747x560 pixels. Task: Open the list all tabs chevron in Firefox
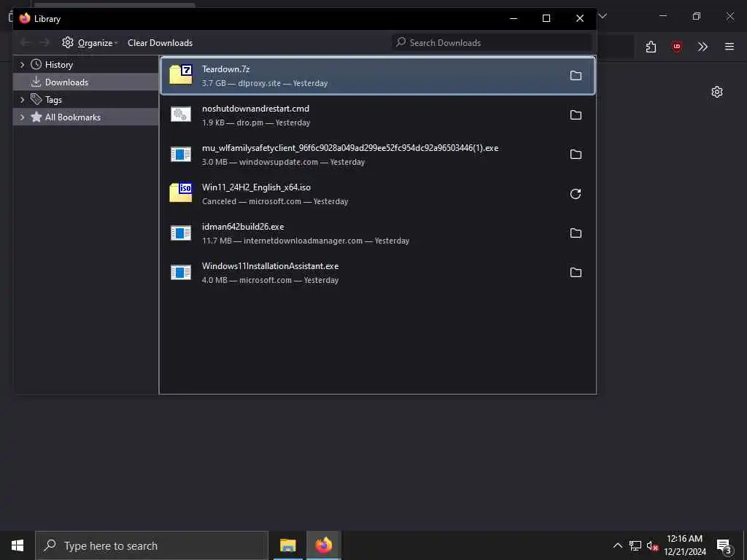(x=603, y=16)
